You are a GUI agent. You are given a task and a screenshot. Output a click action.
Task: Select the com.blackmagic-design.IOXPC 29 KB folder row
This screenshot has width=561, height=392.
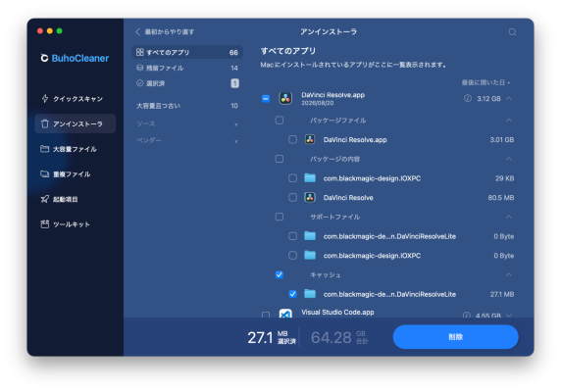pyautogui.click(x=401, y=178)
